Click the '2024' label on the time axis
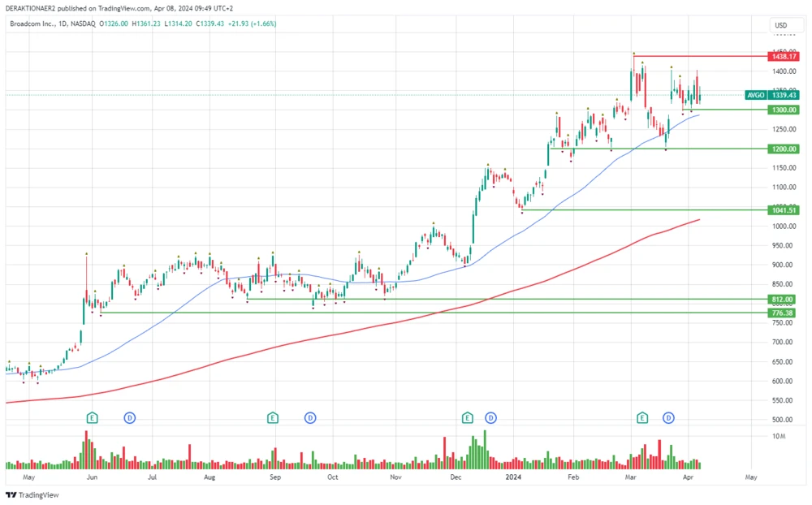The image size is (812, 505). [513, 477]
